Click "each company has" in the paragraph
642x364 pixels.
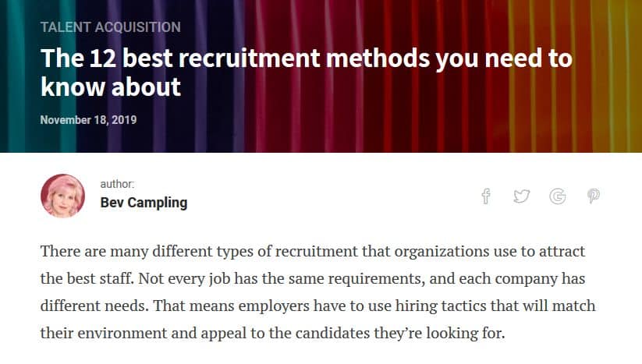click(x=524, y=279)
